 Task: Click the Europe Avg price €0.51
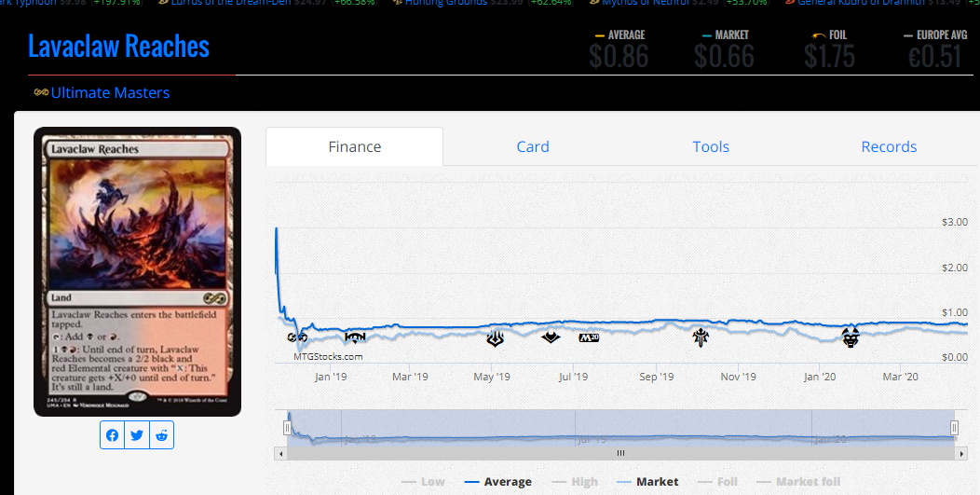pyautogui.click(x=935, y=57)
